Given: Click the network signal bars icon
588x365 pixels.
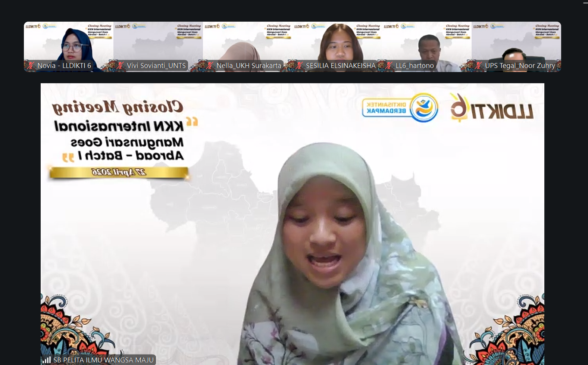Looking at the screenshot, I should [x=47, y=360].
